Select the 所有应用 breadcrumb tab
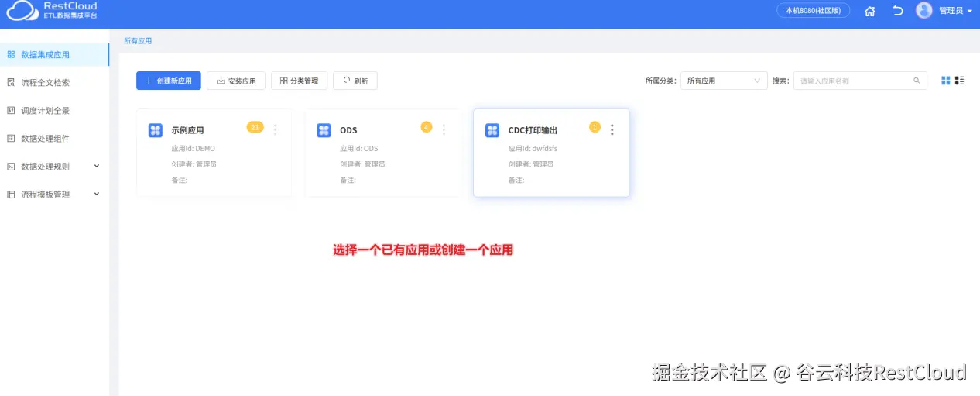 pos(138,40)
